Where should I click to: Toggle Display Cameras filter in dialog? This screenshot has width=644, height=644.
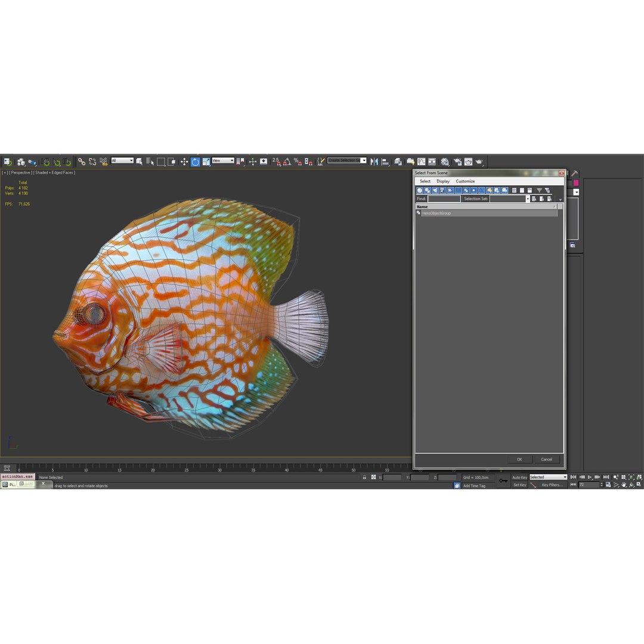(442, 190)
